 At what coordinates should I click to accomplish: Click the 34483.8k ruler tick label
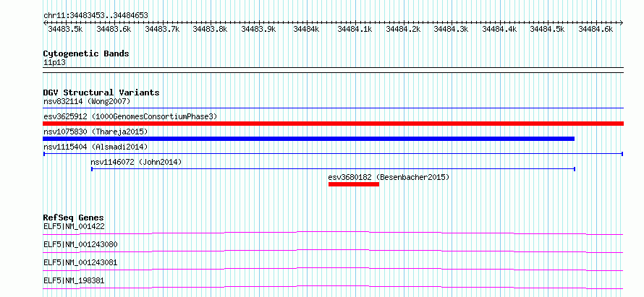tap(210, 29)
